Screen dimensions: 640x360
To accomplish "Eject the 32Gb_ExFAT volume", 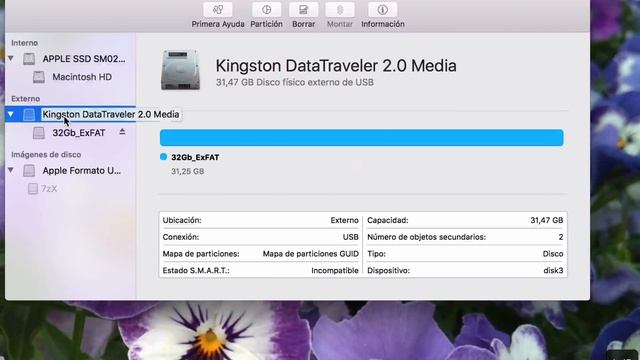I will click(x=122, y=132).
